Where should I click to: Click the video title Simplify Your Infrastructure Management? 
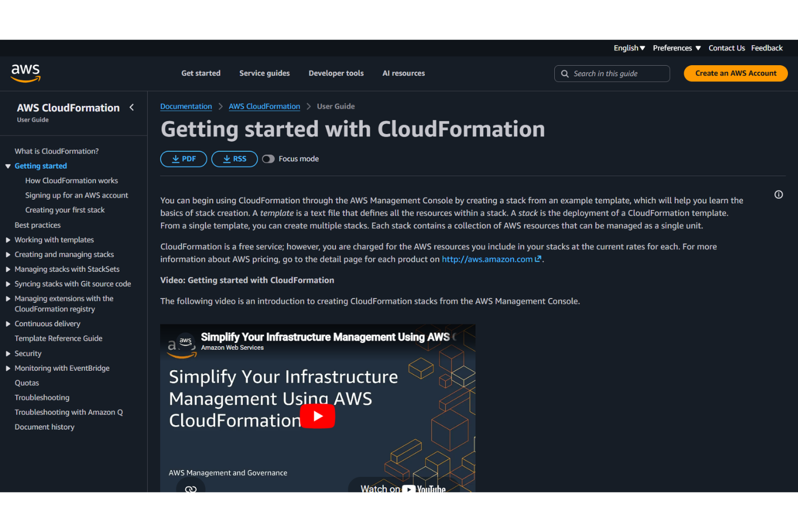pos(328,337)
